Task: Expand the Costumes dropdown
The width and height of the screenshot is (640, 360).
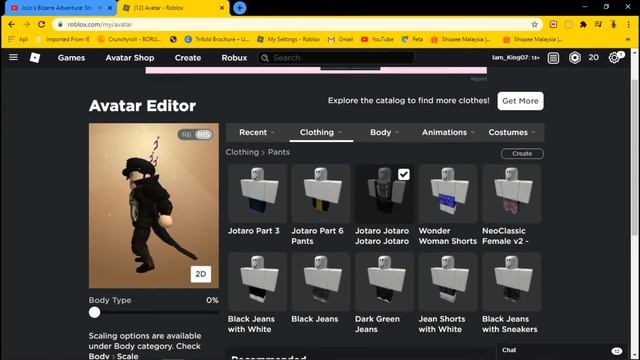Action: coord(512,132)
